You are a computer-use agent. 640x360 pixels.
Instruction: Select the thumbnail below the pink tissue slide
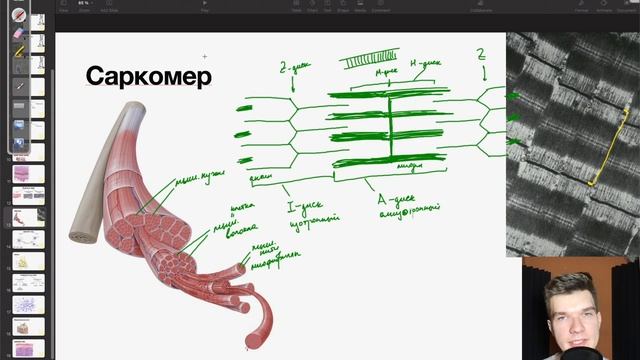(29, 196)
